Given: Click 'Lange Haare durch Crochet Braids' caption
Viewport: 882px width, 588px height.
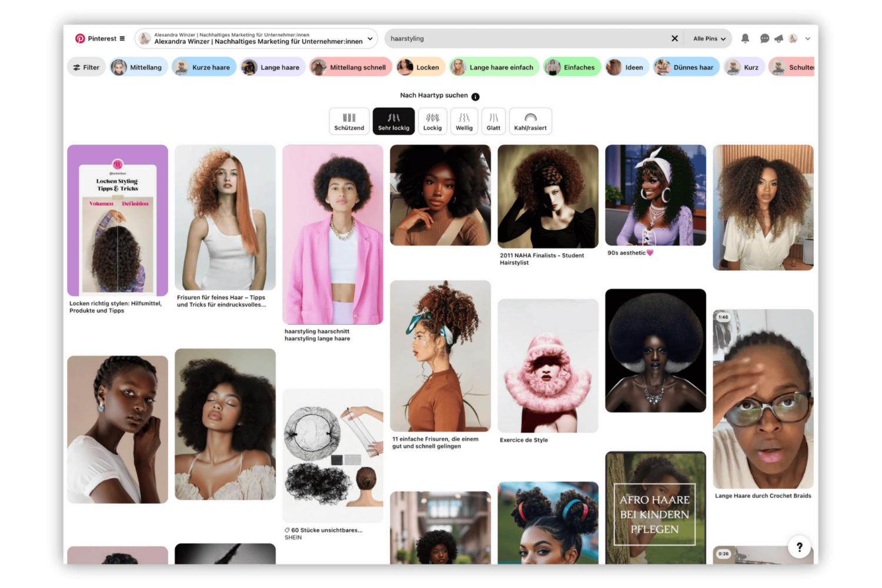Looking at the screenshot, I should 763,496.
